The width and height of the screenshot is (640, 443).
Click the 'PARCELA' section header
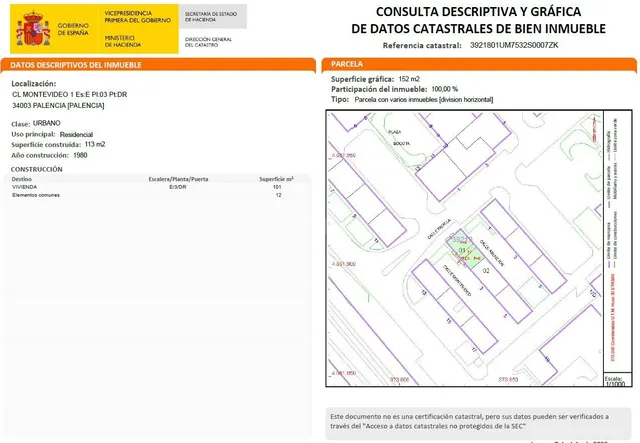coord(347,64)
